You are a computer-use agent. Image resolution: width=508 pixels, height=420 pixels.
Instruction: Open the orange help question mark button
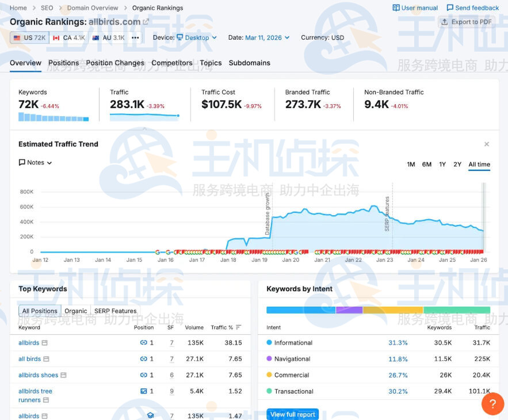coord(493,403)
